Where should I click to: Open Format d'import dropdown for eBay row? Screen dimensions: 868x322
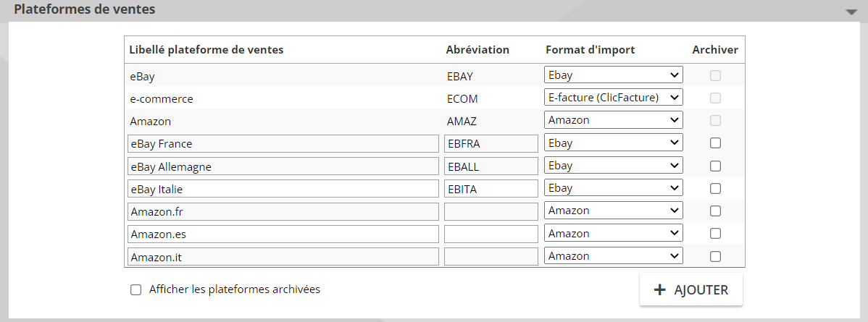[x=614, y=75]
